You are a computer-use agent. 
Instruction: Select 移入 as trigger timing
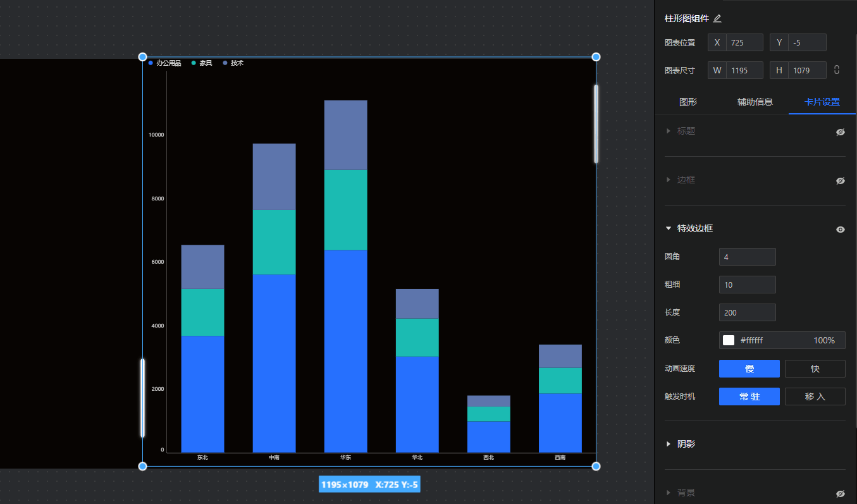pos(815,396)
